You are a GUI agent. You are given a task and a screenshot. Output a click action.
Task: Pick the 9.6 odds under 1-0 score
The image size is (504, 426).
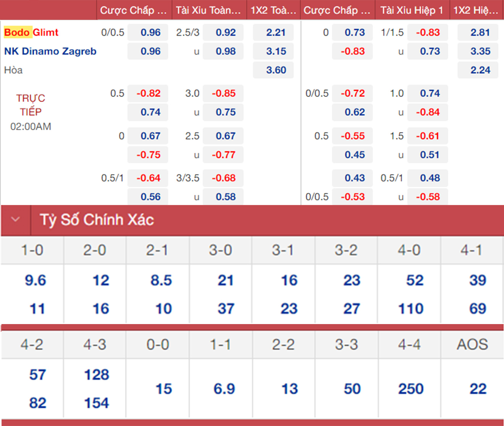coord(36,281)
